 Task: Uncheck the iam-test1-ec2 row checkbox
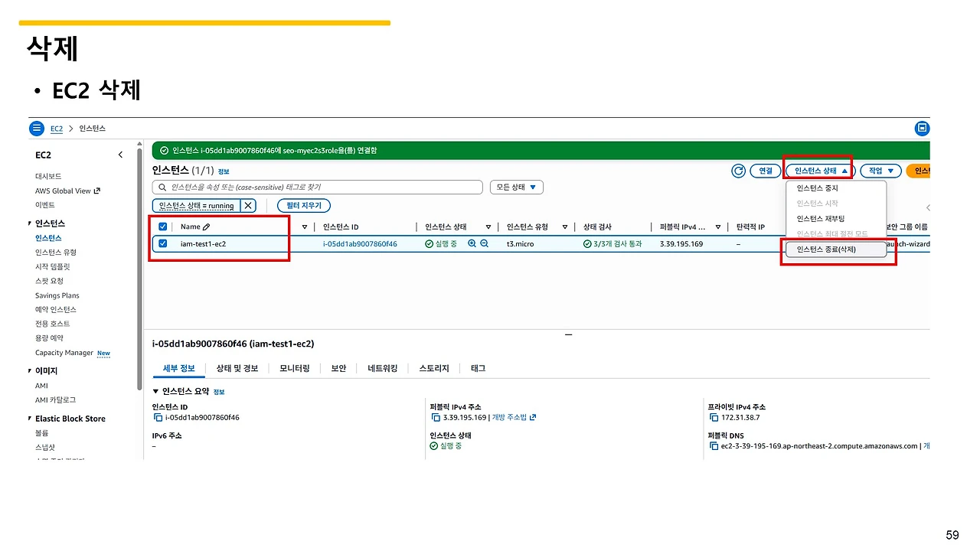pyautogui.click(x=162, y=243)
